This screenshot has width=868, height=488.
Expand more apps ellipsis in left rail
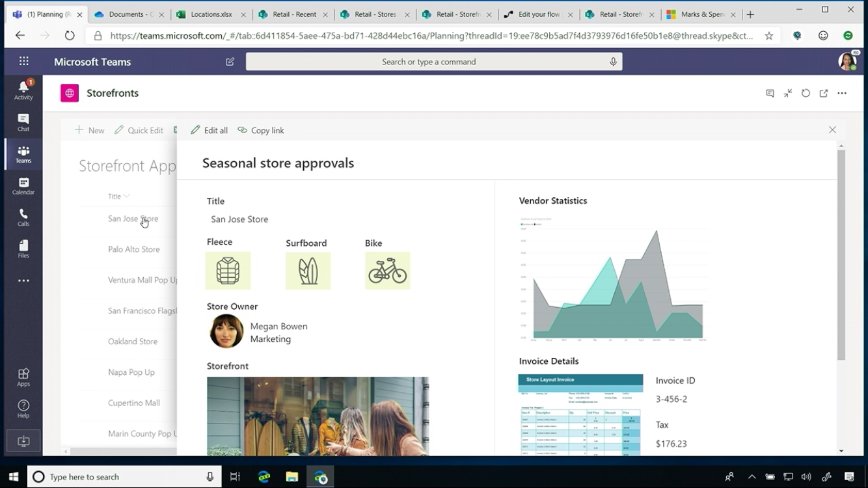point(23,280)
